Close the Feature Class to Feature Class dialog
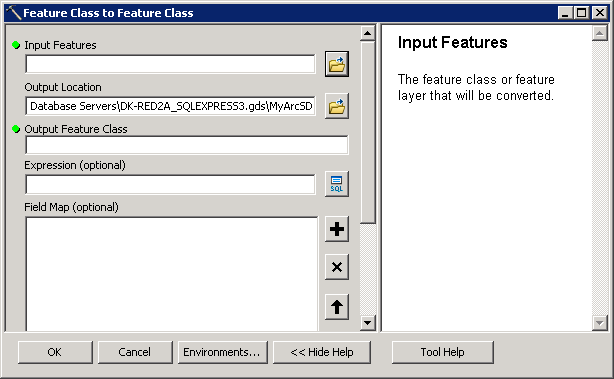Image resolution: width=614 pixels, height=379 pixels. (600, 13)
